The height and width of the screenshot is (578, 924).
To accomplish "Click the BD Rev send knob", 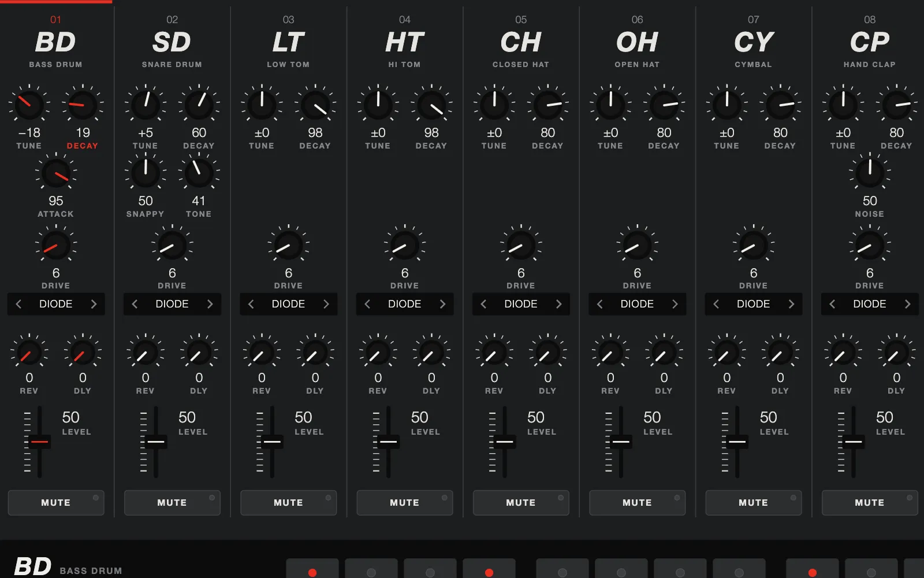I will coord(29,352).
